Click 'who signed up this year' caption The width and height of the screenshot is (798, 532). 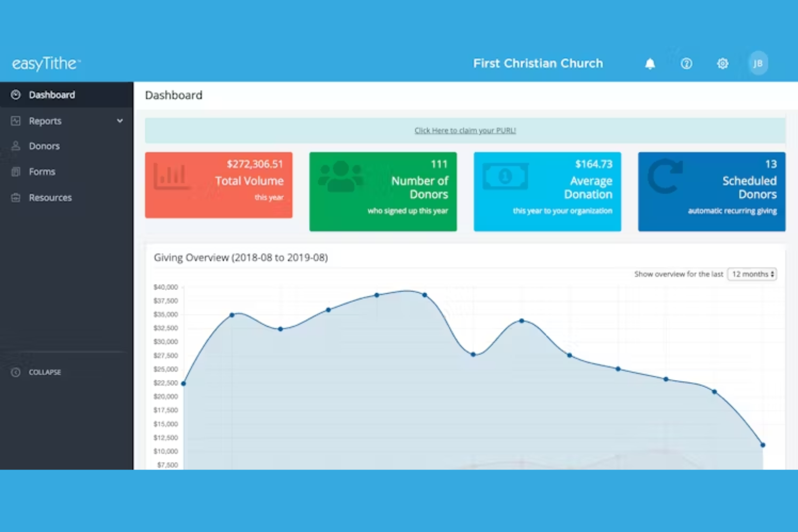[x=408, y=211]
